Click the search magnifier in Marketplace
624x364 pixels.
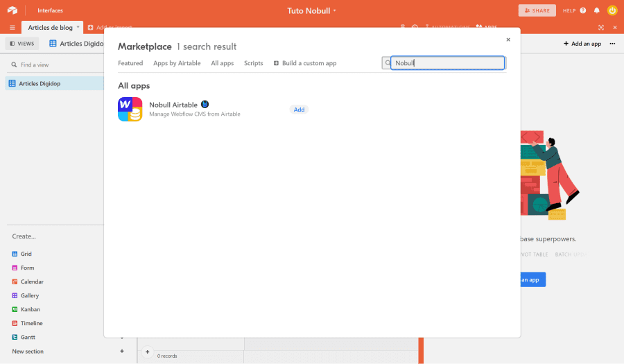388,63
